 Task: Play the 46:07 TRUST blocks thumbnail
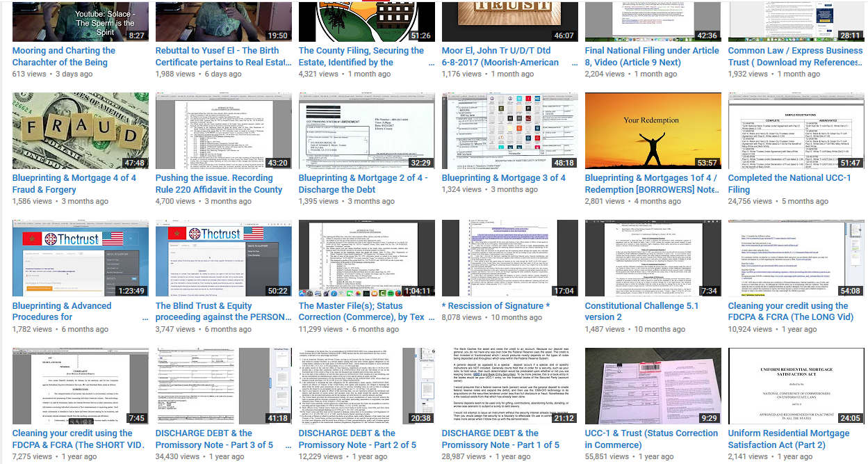pyautogui.click(x=510, y=21)
